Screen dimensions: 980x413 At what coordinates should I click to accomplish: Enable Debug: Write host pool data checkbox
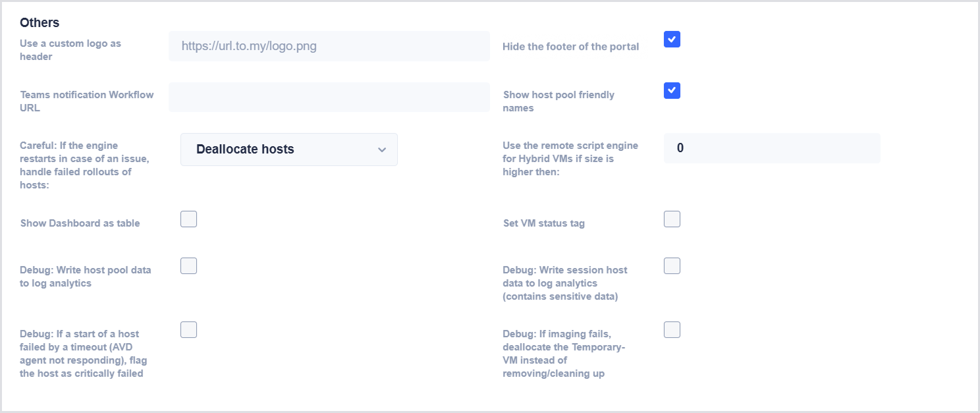[x=188, y=265]
